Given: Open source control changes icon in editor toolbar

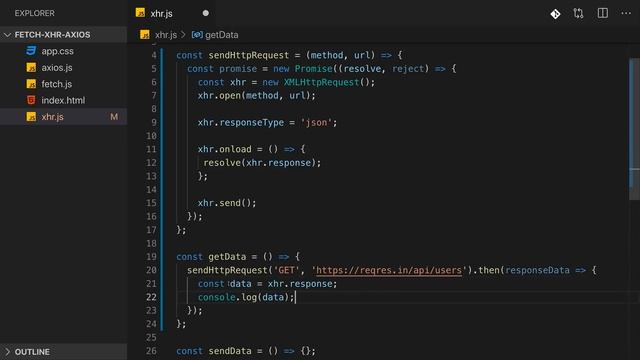Looking at the screenshot, I should (555, 14).
